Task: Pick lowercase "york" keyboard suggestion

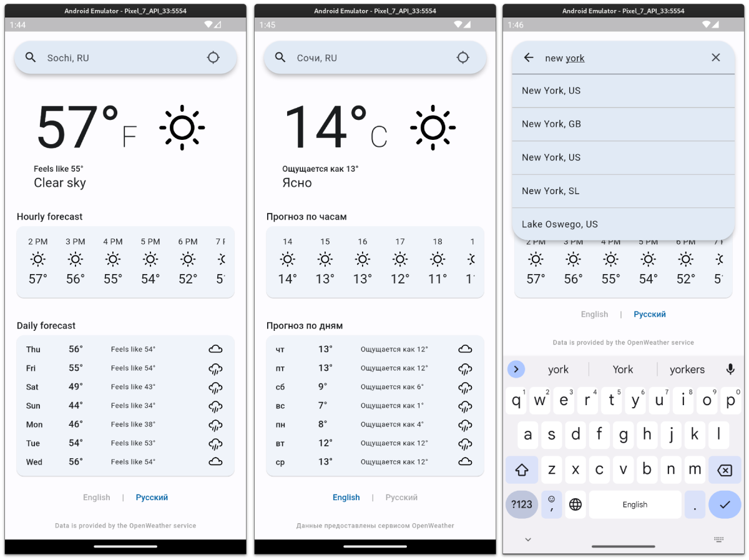Action: pos(558,370)
